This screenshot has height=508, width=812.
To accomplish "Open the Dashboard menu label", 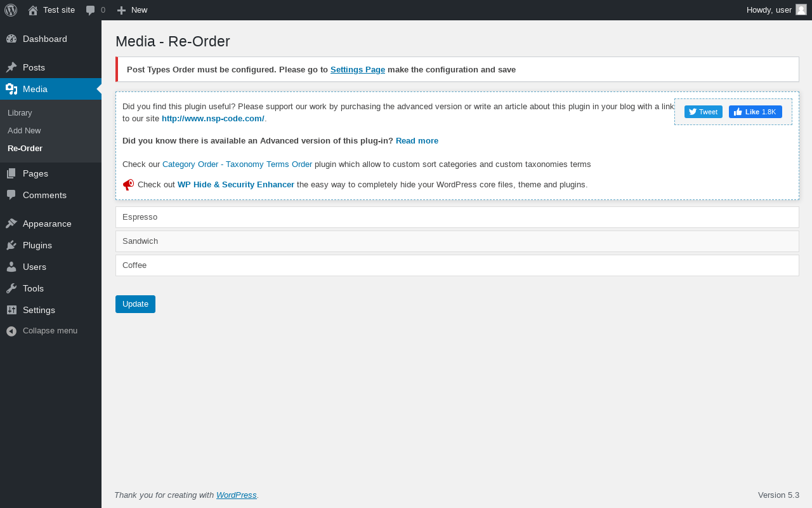I will (x=45, y=39).
